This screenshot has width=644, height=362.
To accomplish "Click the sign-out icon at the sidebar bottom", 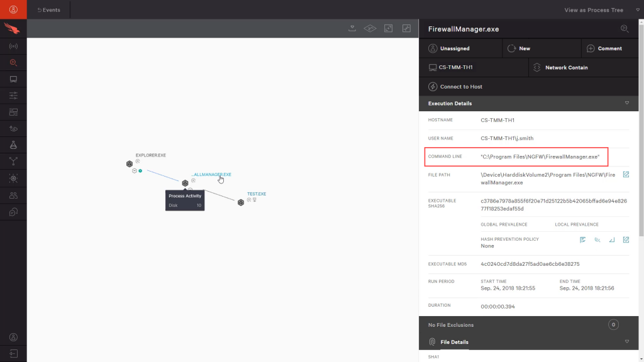I will (14, 353).
